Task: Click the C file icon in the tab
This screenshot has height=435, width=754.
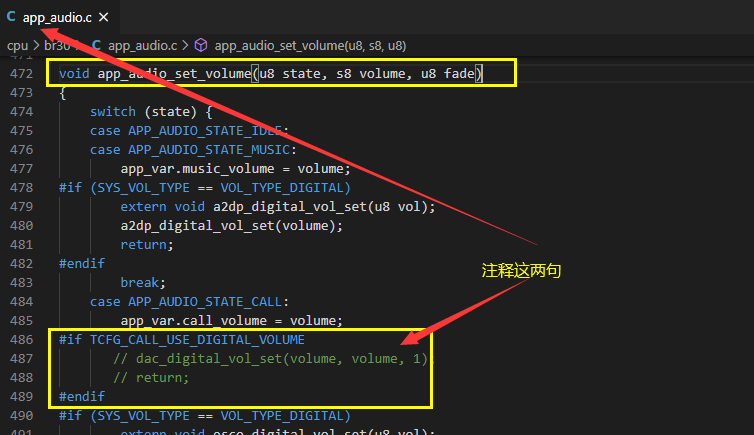Action: click(11, 17)
